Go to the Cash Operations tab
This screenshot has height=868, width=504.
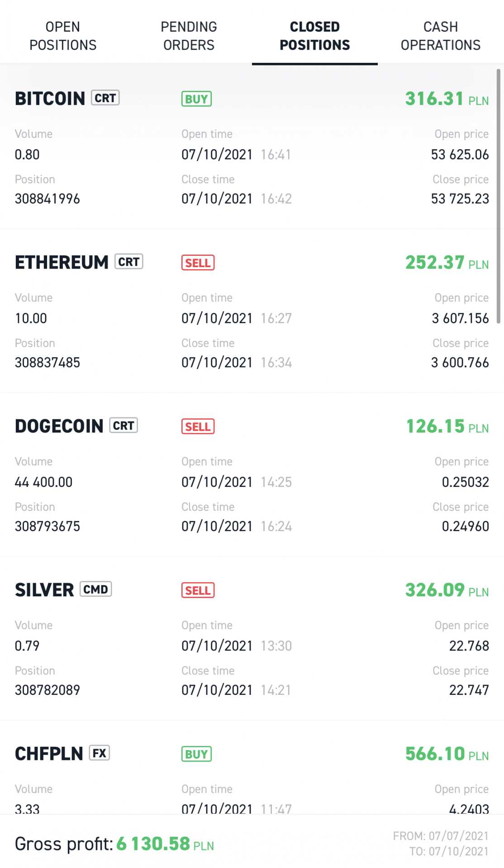click(x=440, y=36)
